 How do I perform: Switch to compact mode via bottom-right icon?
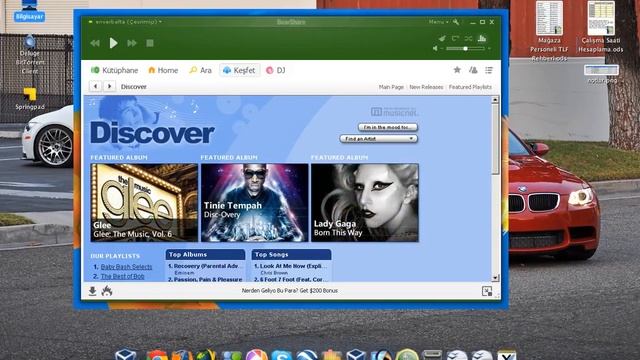pos(487,291)
